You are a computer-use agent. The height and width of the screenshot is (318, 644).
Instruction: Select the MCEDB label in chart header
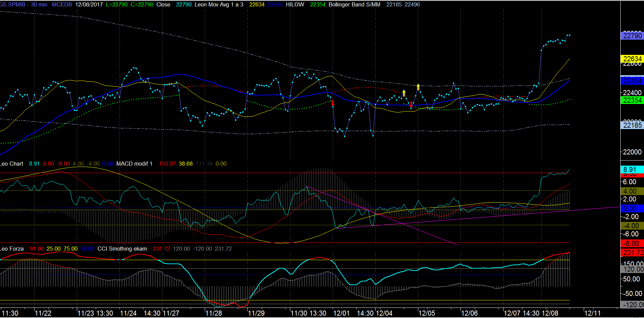tap(62, 5)
